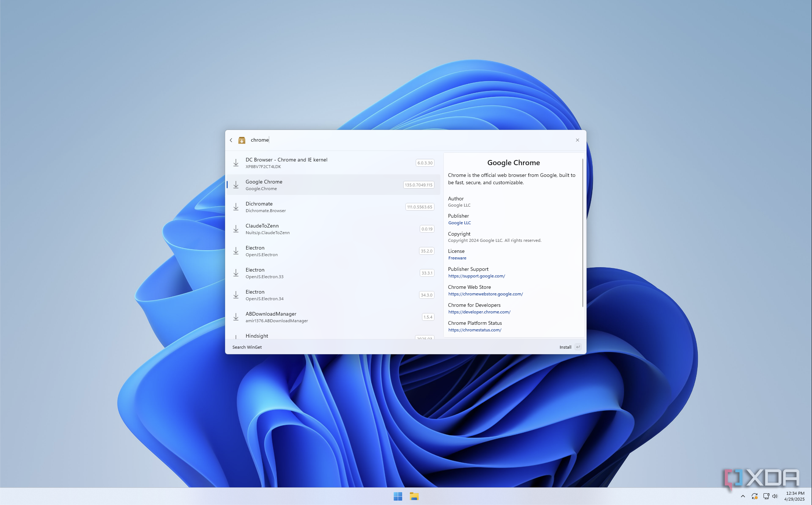This screenshot has height=505, width=812.
Task: Click download icon beside ClaudeToZenn
Action: (x=236, y=229)
